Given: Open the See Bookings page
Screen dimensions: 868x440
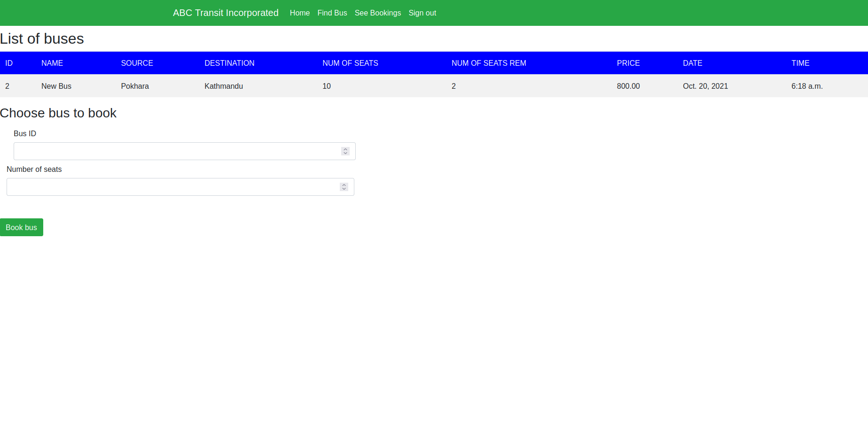Looking at the screenshot, I should point(378,13).
